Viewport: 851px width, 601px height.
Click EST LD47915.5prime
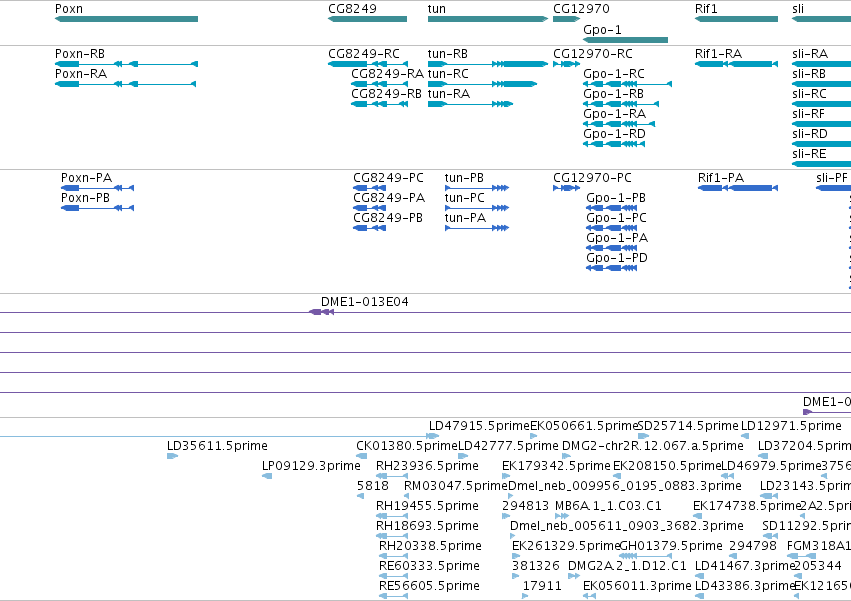(479, 426)
